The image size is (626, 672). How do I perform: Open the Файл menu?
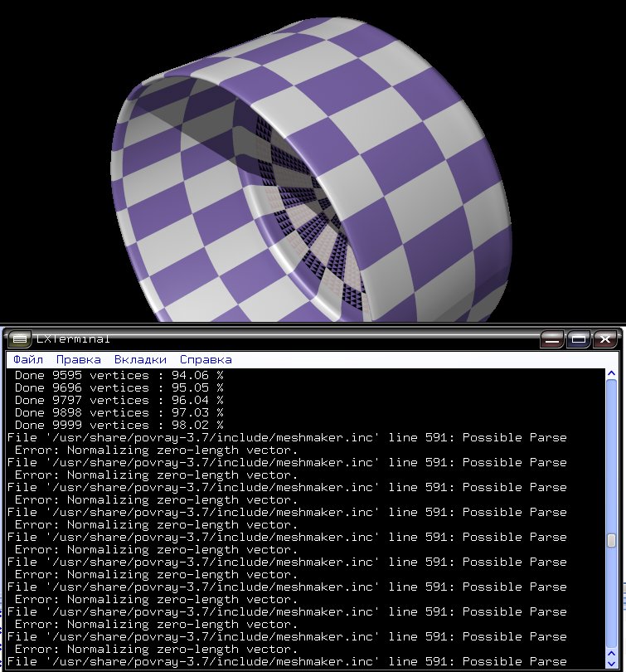click(28, 359)
